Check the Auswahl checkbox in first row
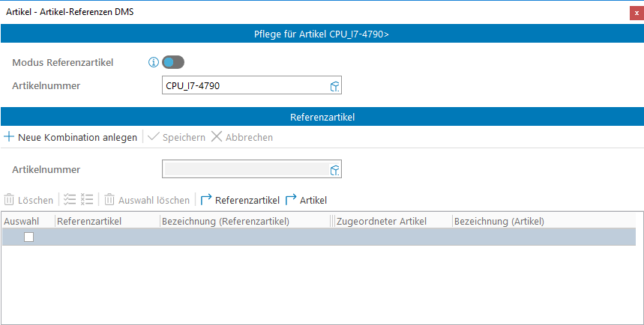The height and width of the screenshot is (325, 644). 28,237
